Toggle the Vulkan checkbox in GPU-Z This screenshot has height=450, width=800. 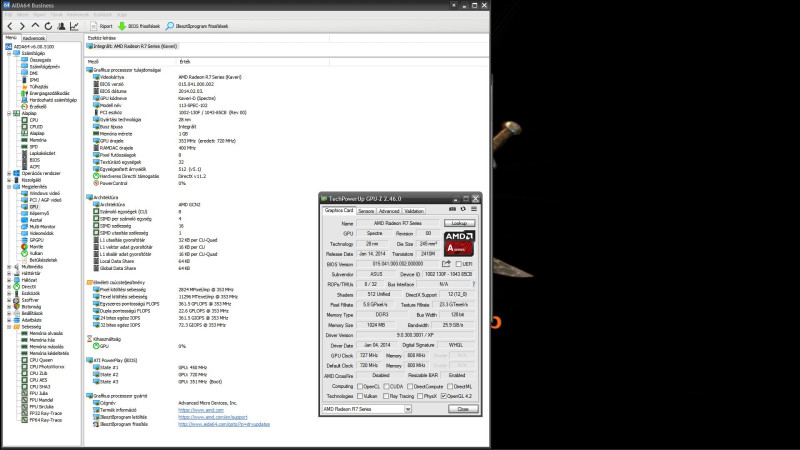pos(360,396)
